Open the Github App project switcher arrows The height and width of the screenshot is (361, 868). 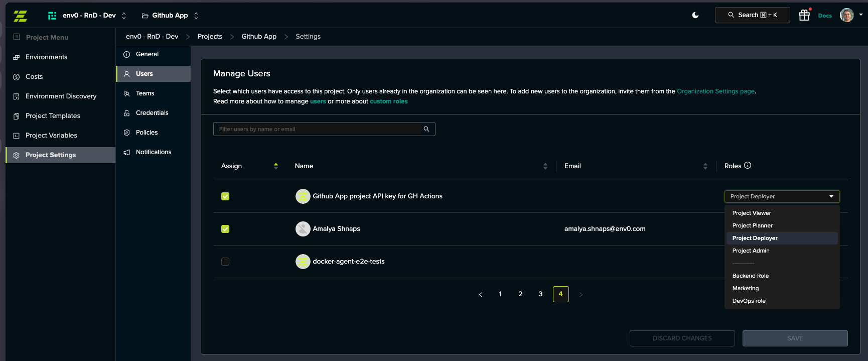[x=196, y=16]
